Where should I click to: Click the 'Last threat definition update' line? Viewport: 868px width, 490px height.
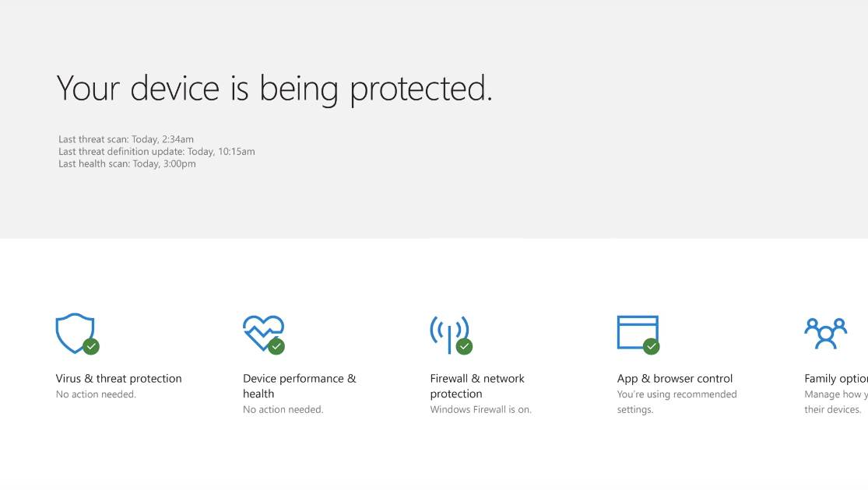(156, 152)
